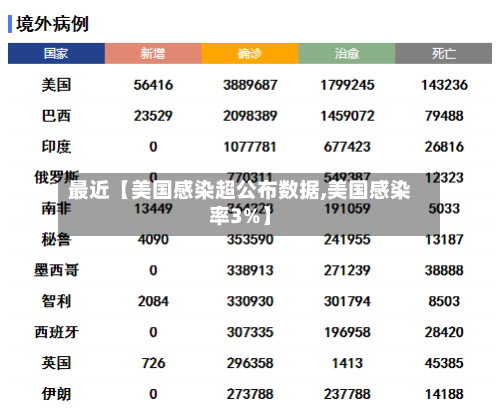This screenshot has width=500, height=409.
Task: Select deaths value 45385
Action: pyautogui.click(x=444, y=363)
